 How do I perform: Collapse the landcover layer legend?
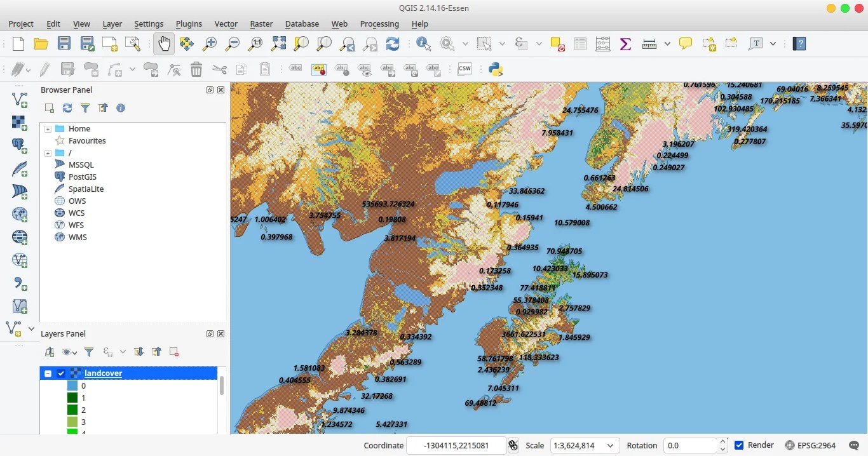coord(50,373)
